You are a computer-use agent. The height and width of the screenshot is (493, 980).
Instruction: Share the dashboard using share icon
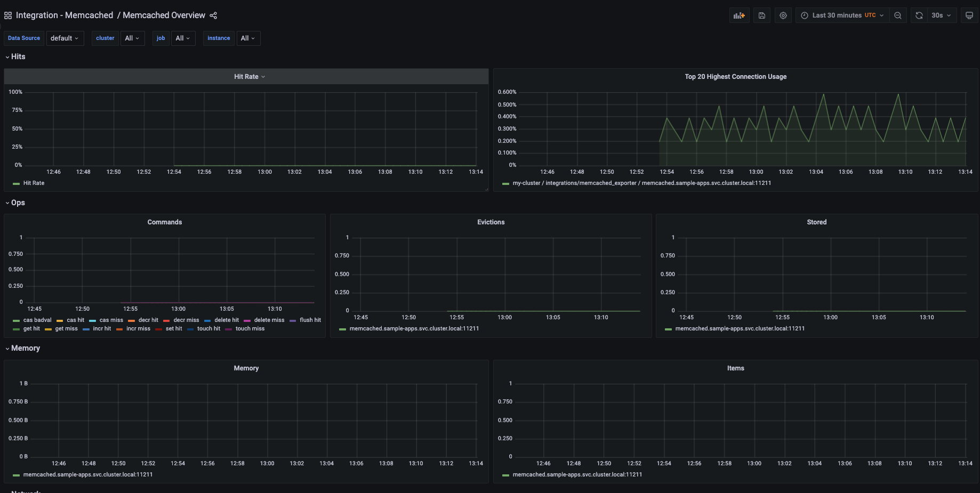tap(213, 15)
